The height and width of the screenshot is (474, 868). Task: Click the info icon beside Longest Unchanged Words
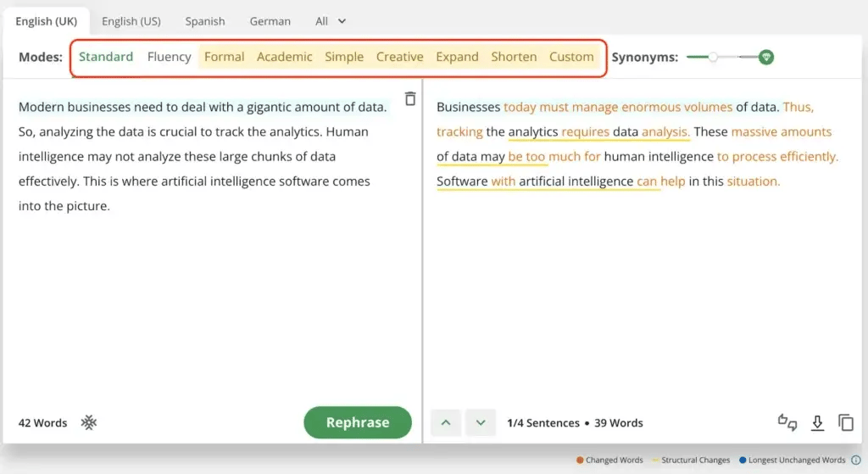[856, 460]
